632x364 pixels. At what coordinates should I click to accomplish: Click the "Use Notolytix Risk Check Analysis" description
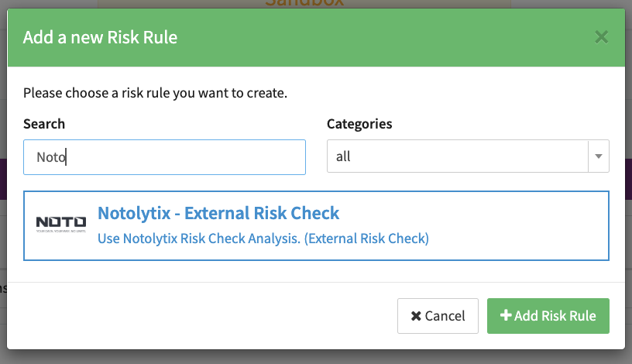[263, 239]
